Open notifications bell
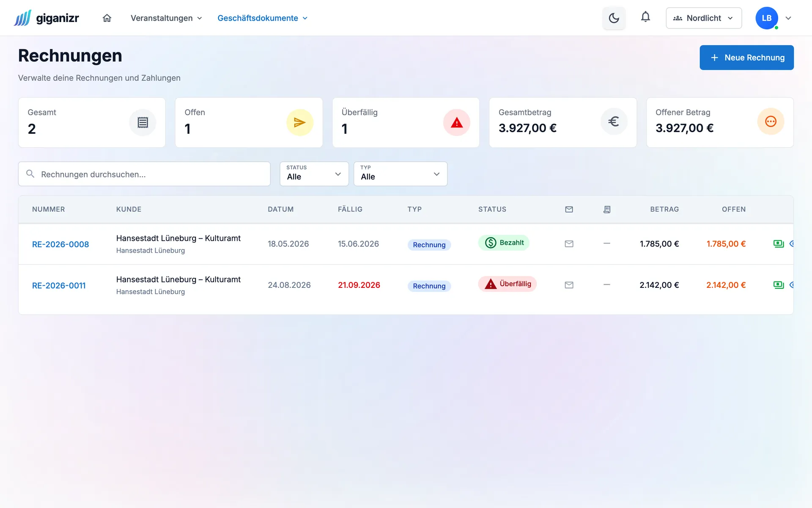Image resolution: width=812 pixels, height=508 pixels. [645, 17]
